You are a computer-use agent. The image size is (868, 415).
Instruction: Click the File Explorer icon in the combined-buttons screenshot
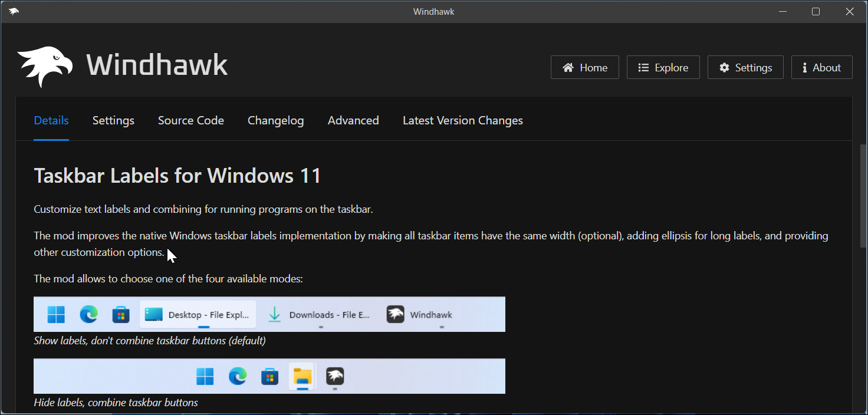point(302,376)
